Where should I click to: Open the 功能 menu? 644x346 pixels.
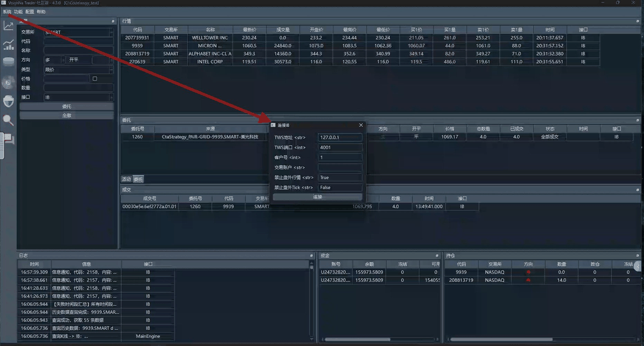(x=18, y=11)
